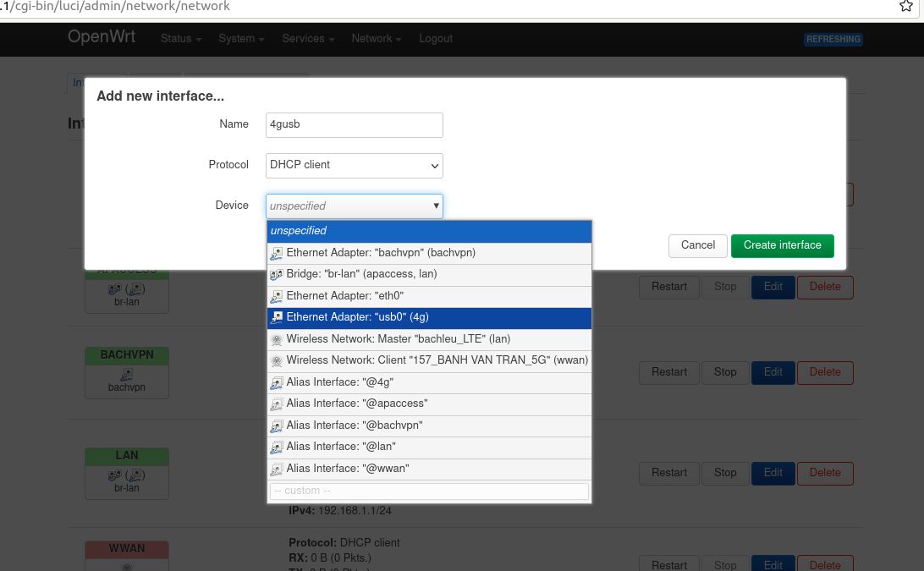This screenshot has width=924, height=571.
Task: Bookmark page with star icon
Action: tap(906, 7)
